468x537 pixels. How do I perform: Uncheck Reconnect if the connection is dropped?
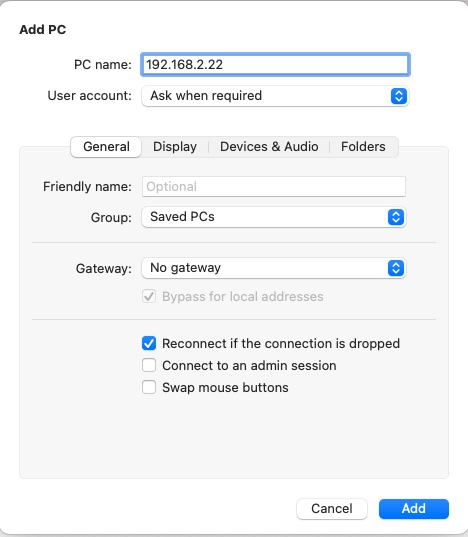coord(149,343)
